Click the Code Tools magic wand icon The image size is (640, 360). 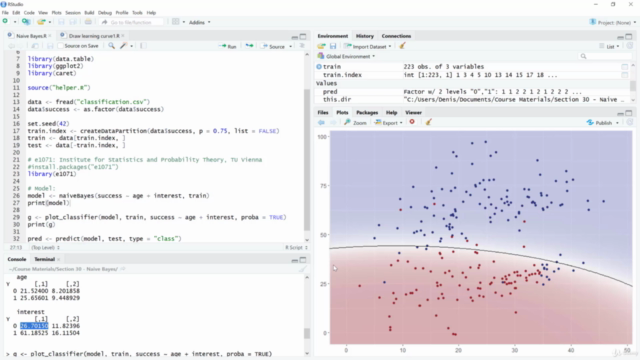(123, 46)
